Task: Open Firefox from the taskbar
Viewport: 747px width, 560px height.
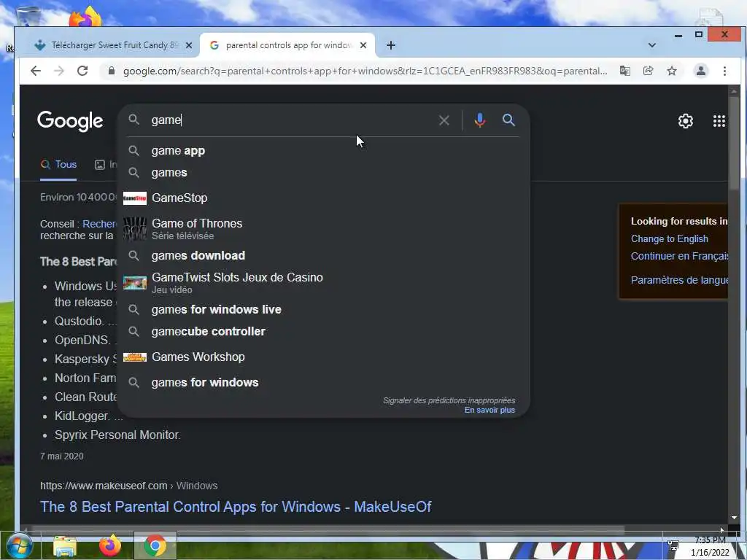Action: coord(110,545)
